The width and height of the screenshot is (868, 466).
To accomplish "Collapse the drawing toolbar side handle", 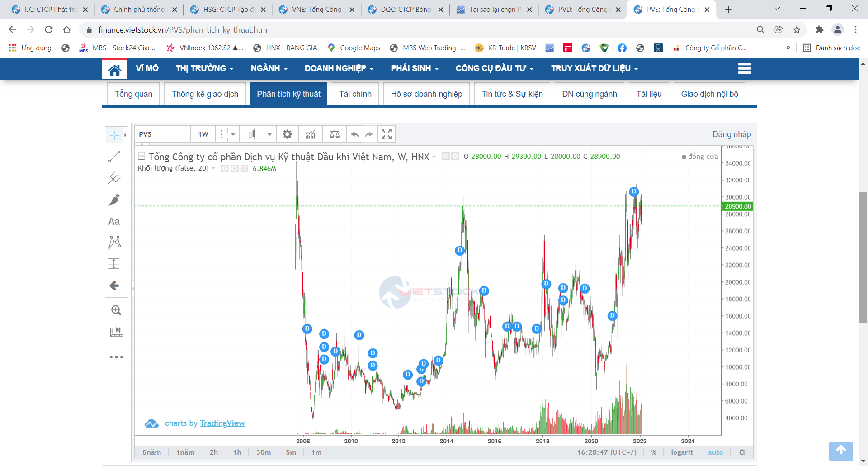I will (x=133, y=288).
